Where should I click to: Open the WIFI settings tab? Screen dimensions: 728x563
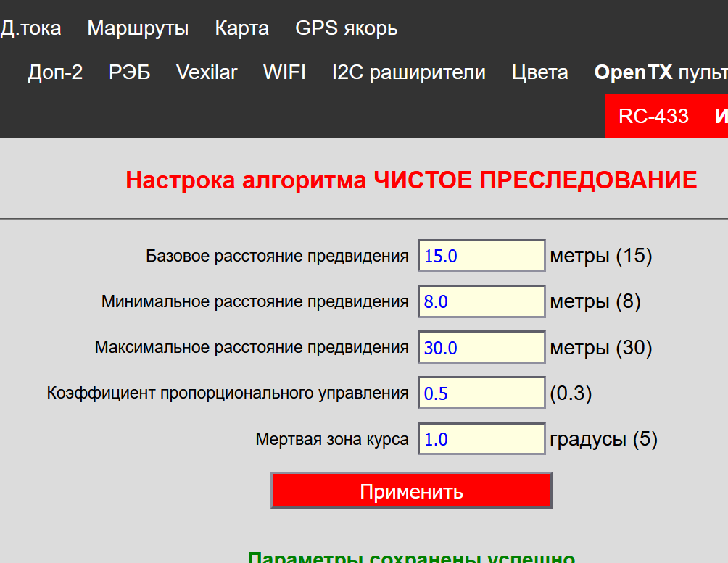(x=284, y=72)
